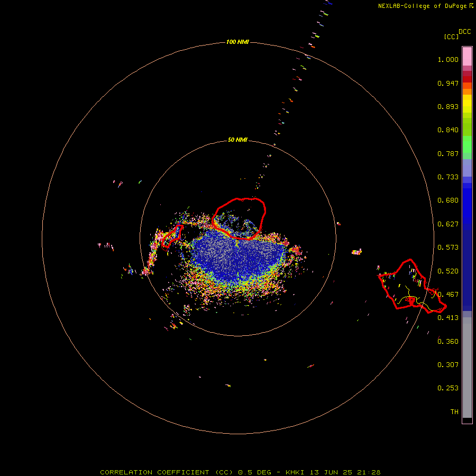Viewport: 476px width, 476px height.
Task: Pick the pink segment atop the color scale
Action: (467, 56)
